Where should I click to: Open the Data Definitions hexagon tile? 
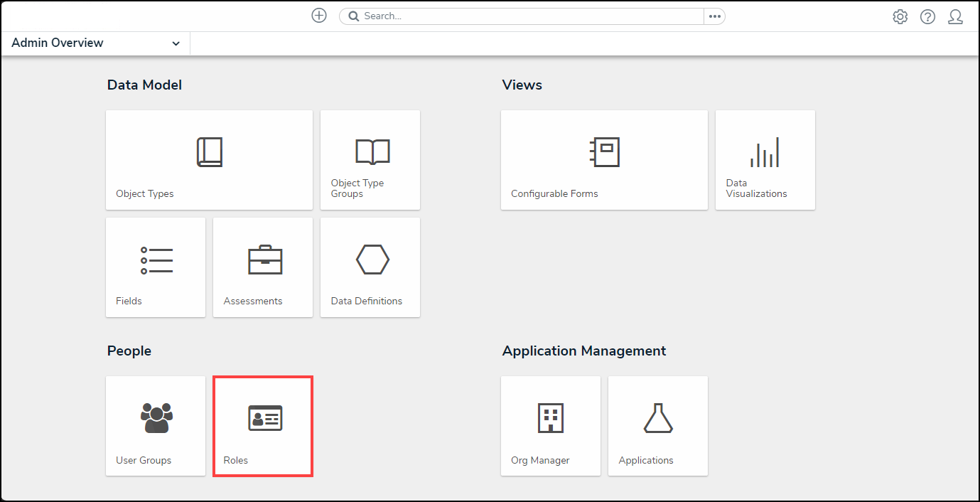[x=370, y=267]
